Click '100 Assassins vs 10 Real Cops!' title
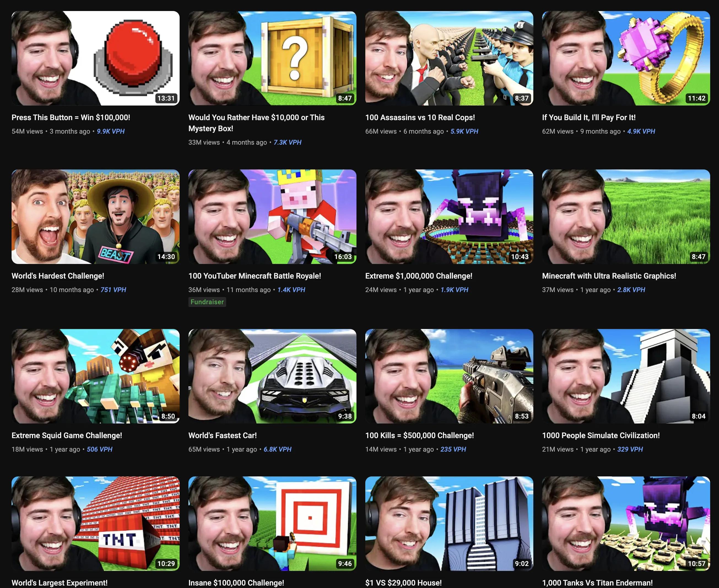The height and width of the screenshot is (588, 719). coord(420,118)
